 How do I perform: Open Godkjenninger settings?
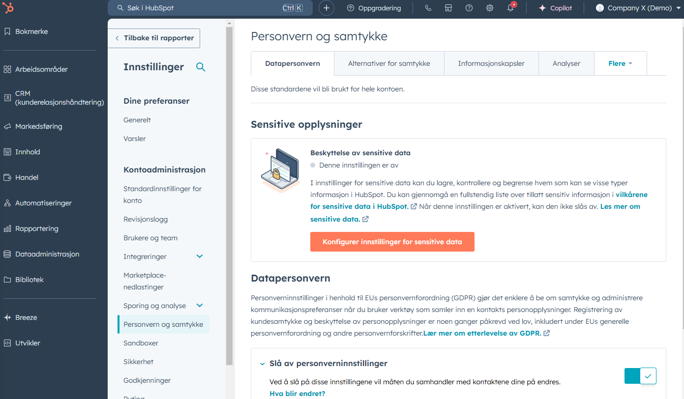[x=147, y=381]
